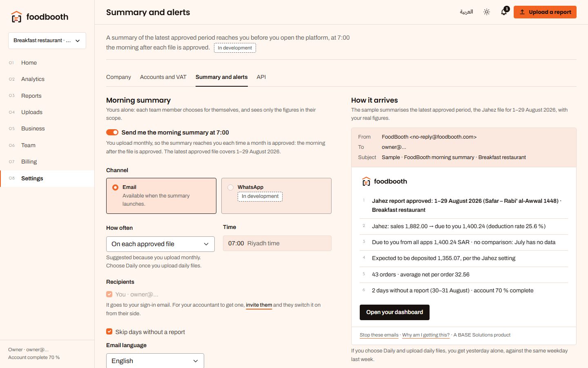The height and width of the screenshot is (368, 588).
Task: Select the Summary and alerts tab
Action: tap(222, 77)
